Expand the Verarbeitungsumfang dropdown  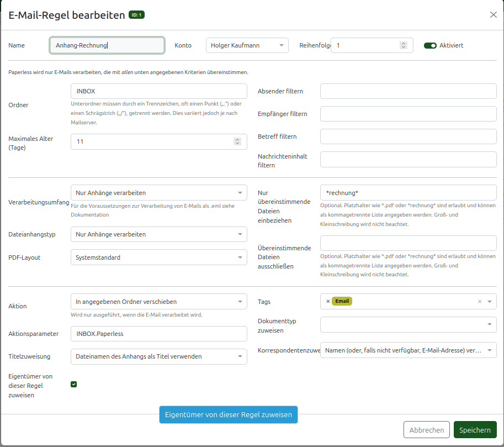point(158,193)
